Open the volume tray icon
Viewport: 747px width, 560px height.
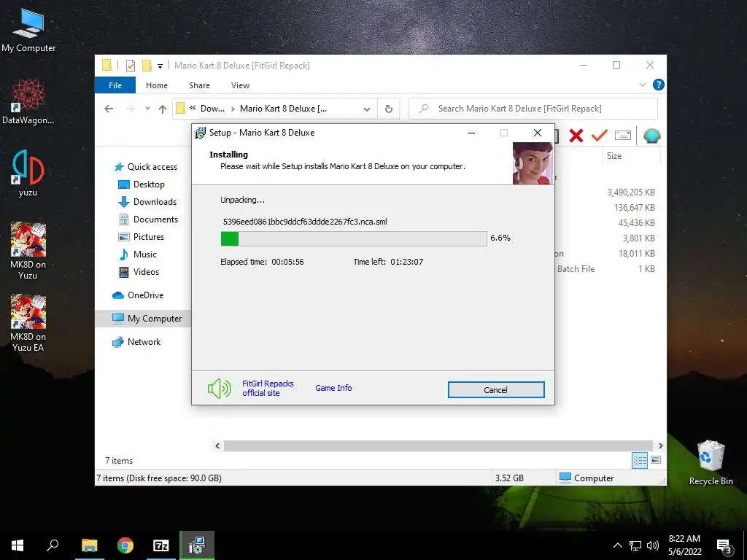(x=653, y=545)
